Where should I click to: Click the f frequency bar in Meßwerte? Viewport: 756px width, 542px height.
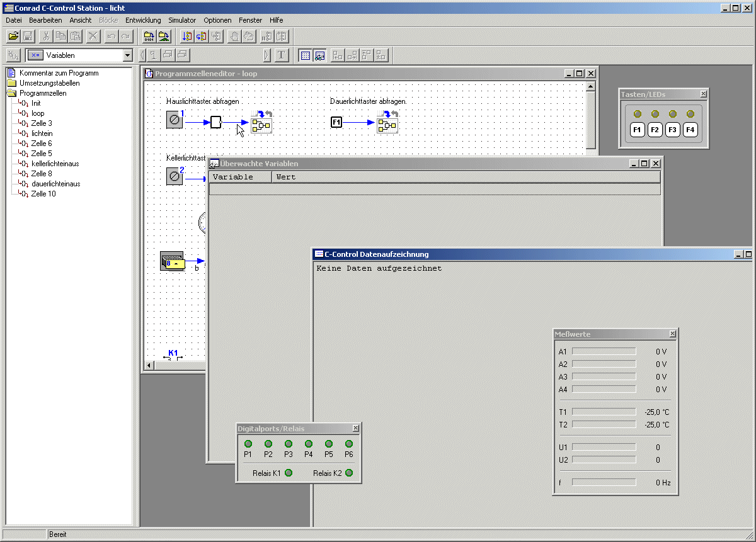point(604,482)
